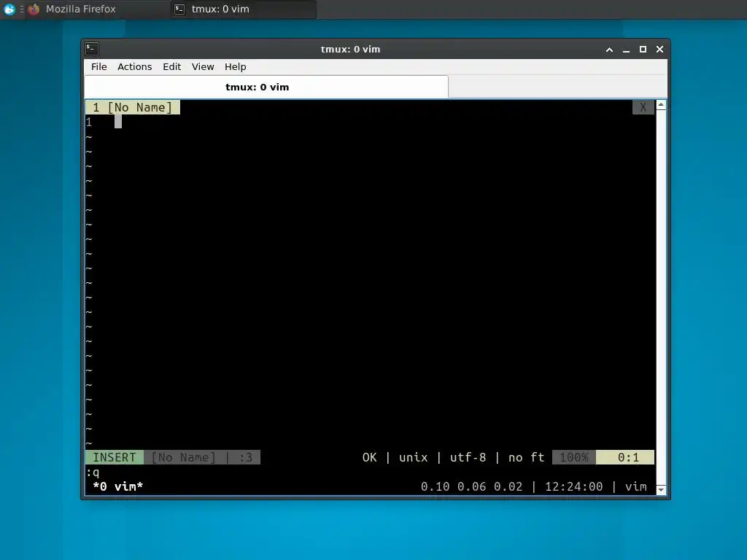Click tmux window '*0 vim*' label
Viewport: 747px width, 560px height.
click(x=117, y=486)
